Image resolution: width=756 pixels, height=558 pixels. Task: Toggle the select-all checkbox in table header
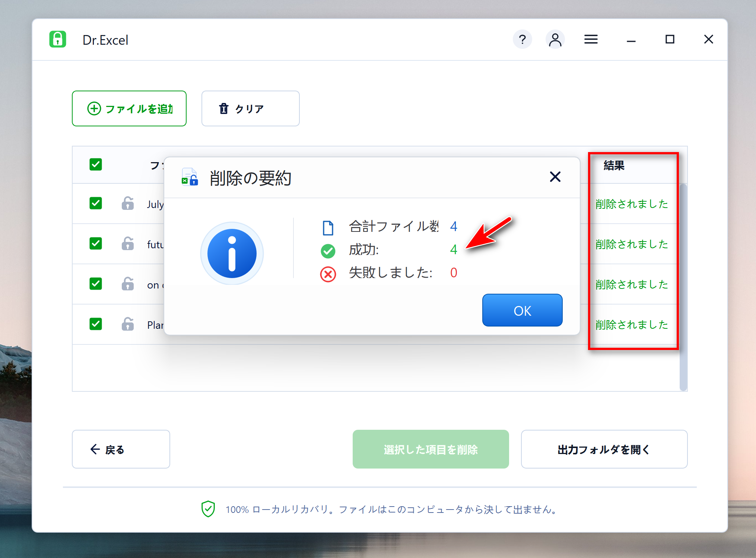point(96,164)
